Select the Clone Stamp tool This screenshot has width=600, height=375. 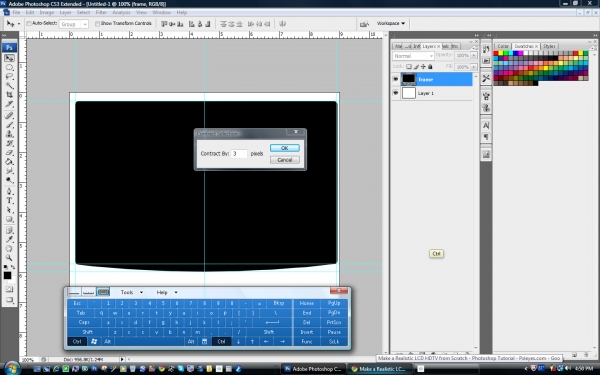tap(10, 134)
